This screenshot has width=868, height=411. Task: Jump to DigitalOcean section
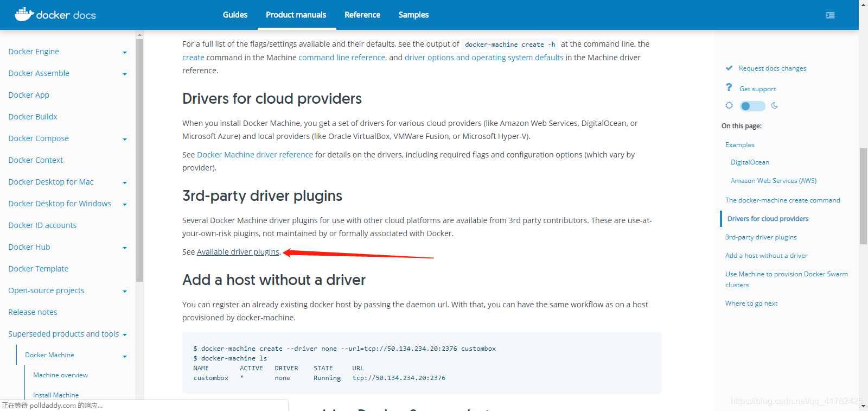[750, 162]
